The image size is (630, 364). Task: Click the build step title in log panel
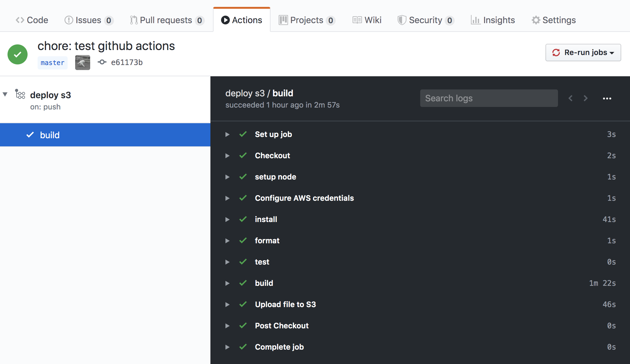point(264,283)
